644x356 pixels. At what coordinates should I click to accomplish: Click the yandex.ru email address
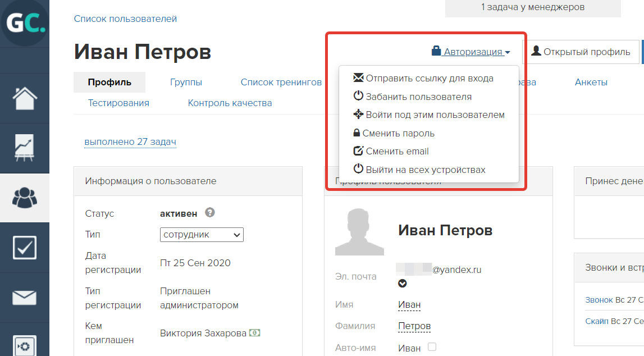439,270
